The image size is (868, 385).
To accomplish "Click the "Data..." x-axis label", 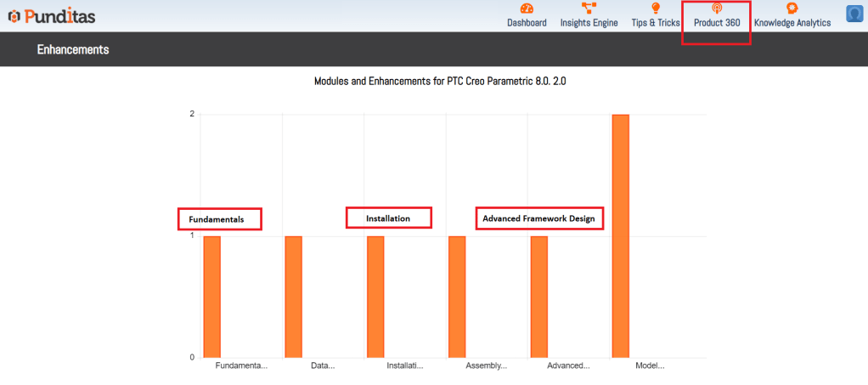I will (x=323, y=365).
